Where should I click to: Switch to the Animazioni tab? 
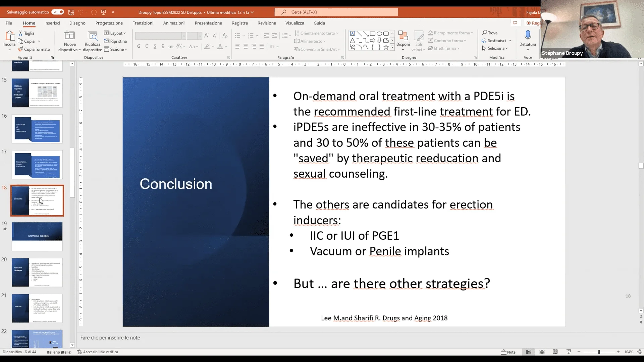[x=174, y=23]
